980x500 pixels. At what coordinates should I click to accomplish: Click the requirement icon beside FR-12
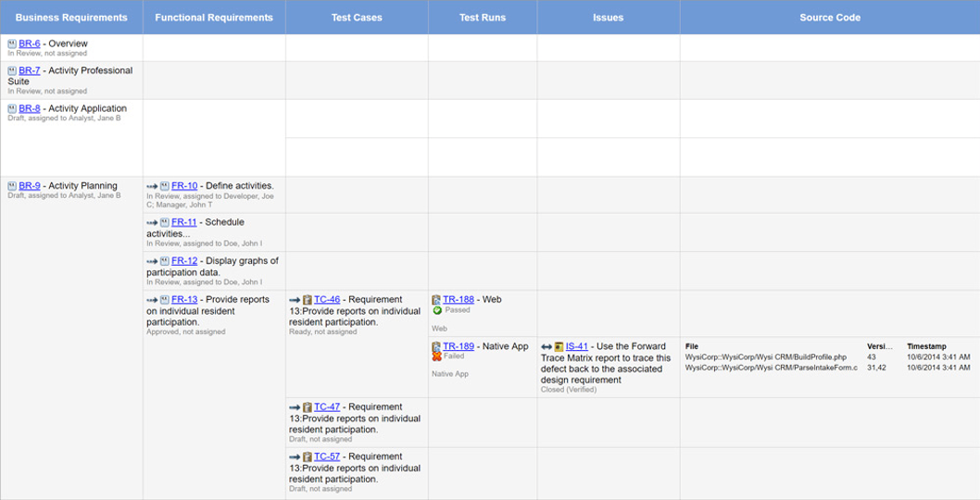pyautogui.click(x=165, y=261)
